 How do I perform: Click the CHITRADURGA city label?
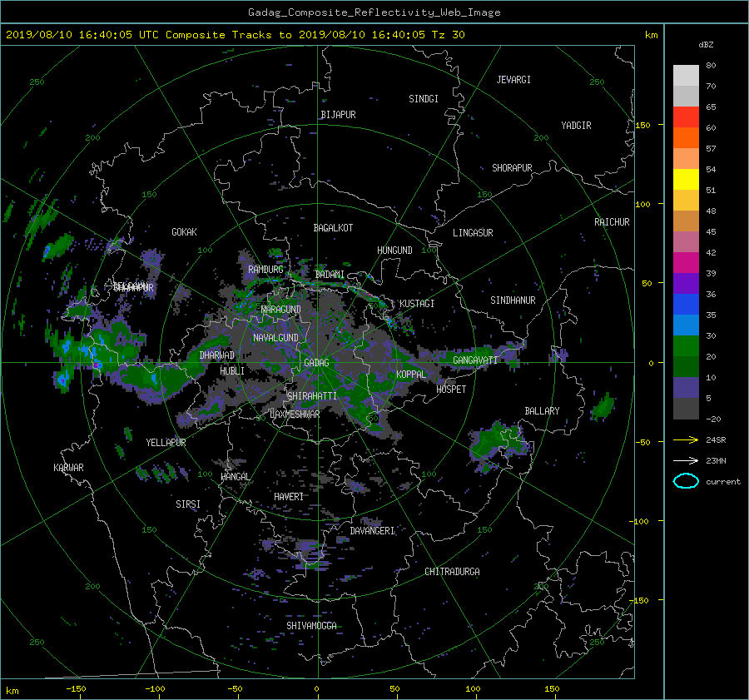453,572
